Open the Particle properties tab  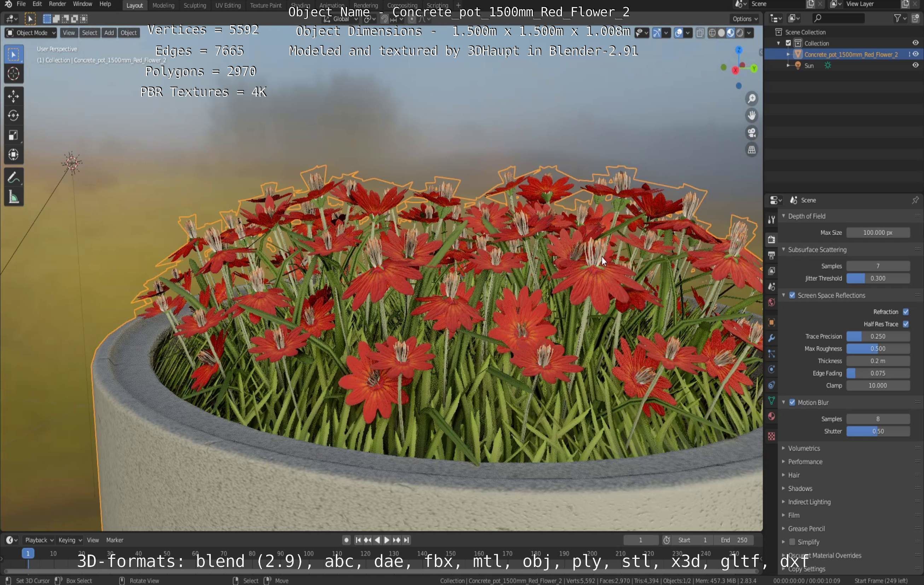[771, 354]
